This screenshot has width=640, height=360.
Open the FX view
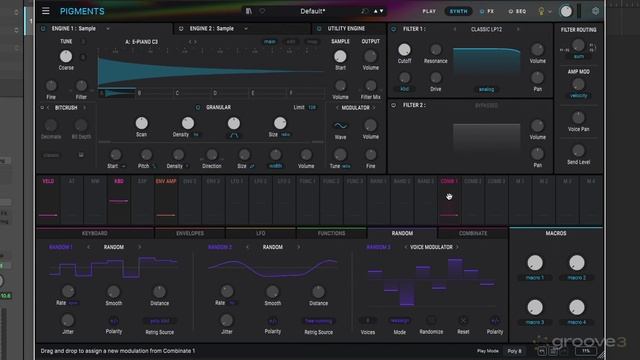(487, 11)
